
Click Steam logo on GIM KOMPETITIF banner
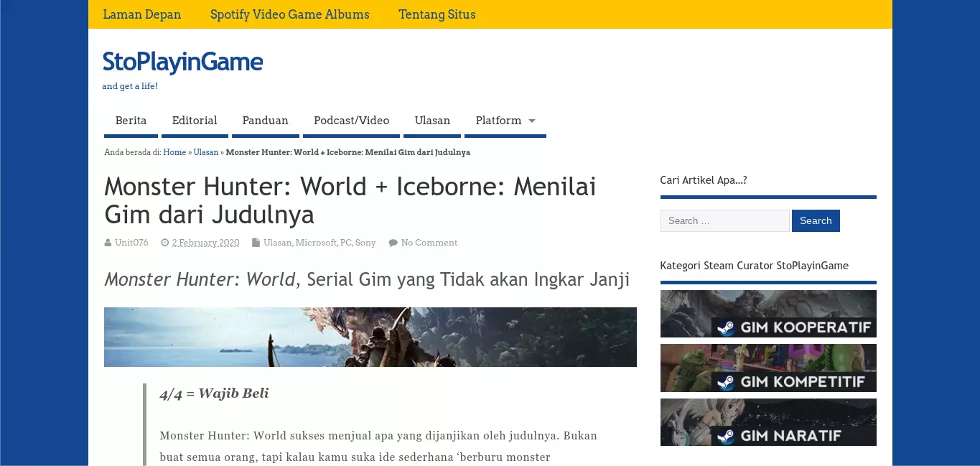click(x=726, y=382)
